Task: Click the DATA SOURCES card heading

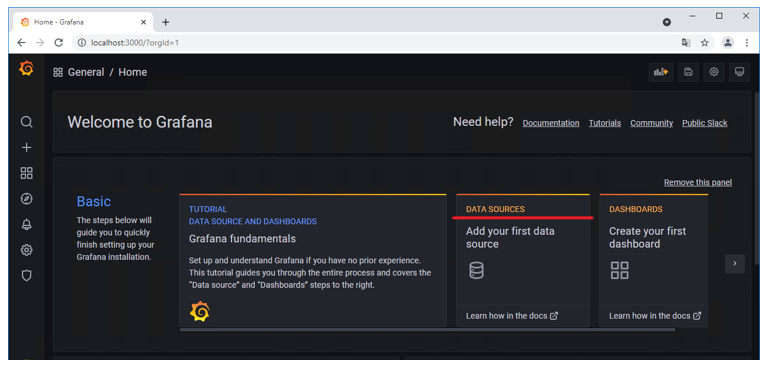Action: pyautogui.click(x=495, y=209)
